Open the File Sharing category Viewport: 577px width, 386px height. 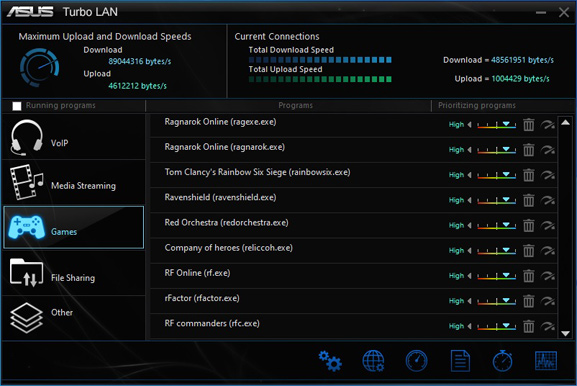tap(74, 273)
